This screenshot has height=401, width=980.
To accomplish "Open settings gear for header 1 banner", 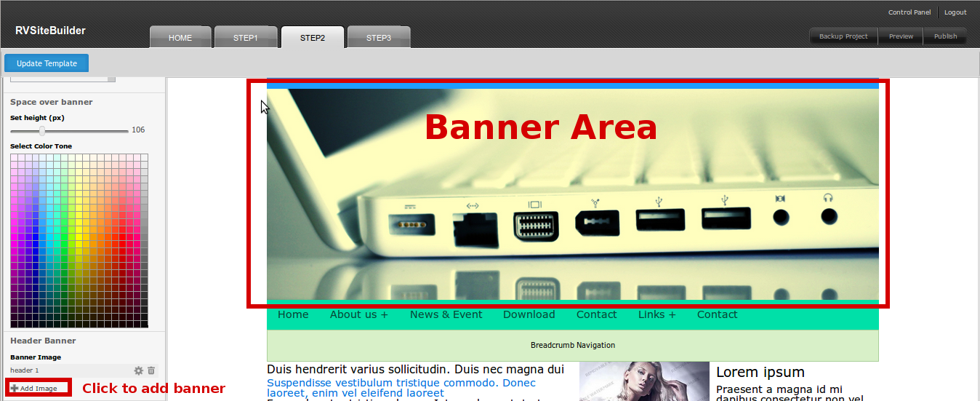I will click(x=138, y=370).
